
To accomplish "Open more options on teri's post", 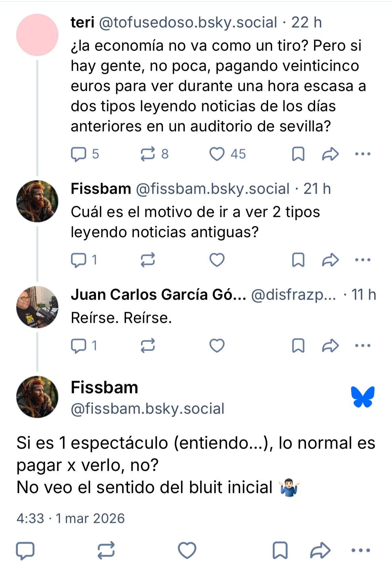I will tap(363, 154).
